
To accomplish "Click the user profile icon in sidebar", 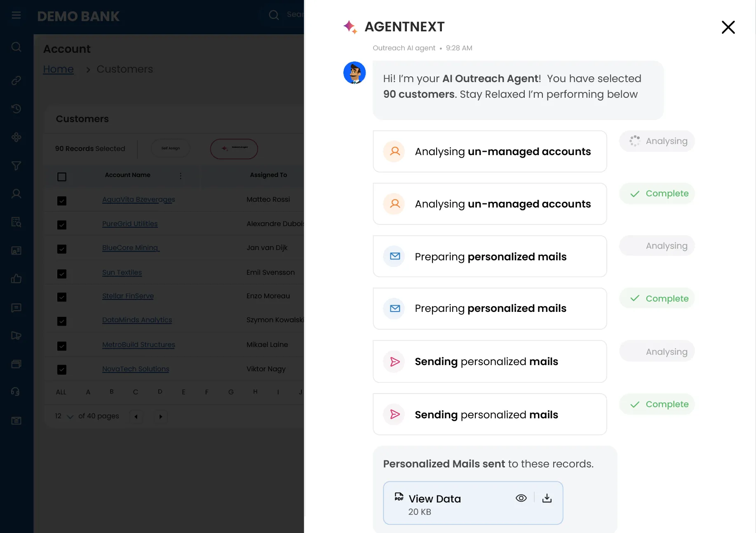I will pyautogui.click(x=16, y=194).
